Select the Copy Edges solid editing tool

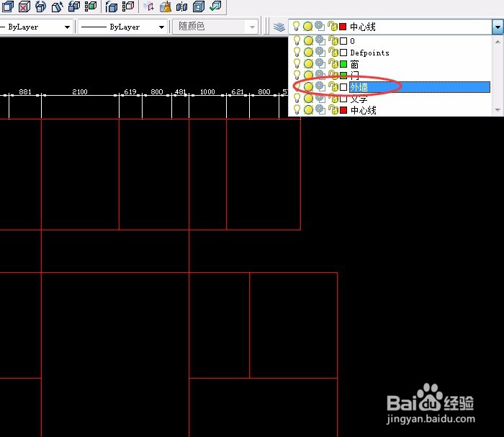pos(111,6)
